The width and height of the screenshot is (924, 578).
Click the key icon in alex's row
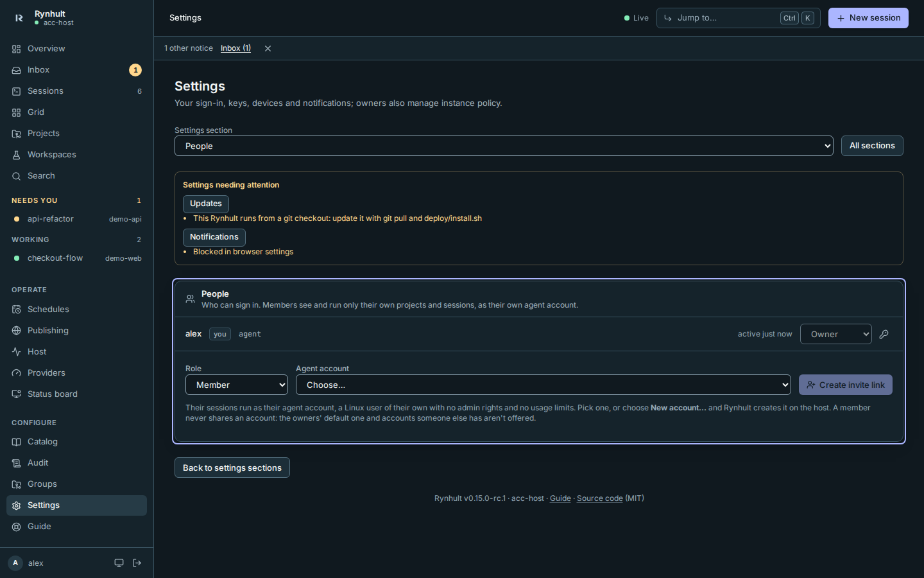884,334
